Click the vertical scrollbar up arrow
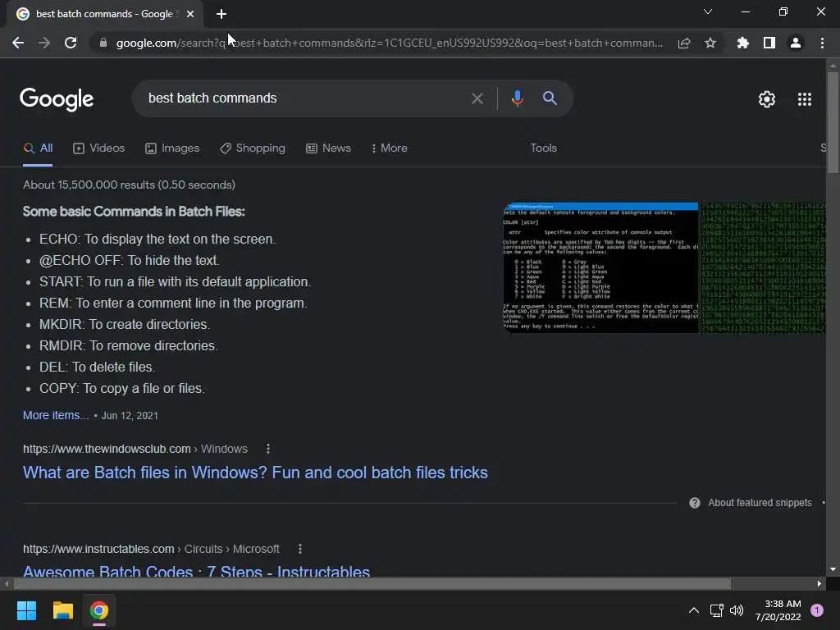 tap(833, 66)
